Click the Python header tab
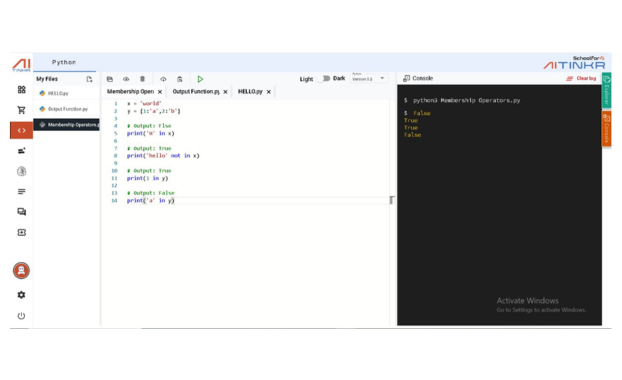 [x=64, y=62]
